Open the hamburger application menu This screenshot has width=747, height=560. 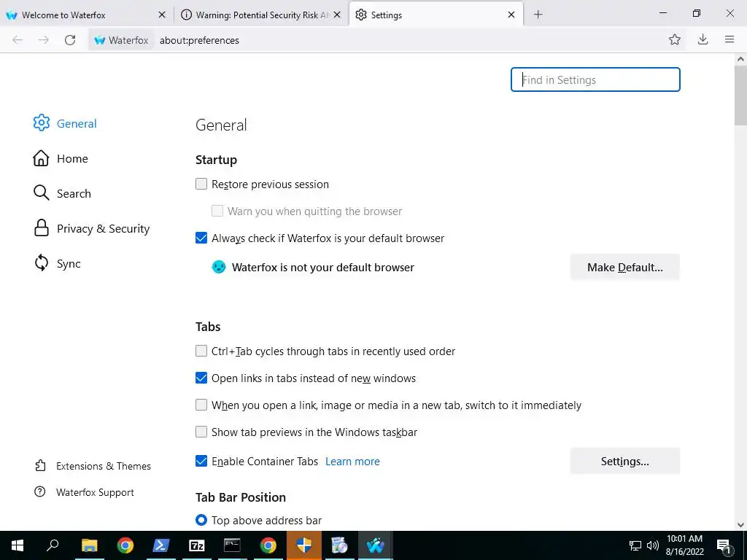click(729, 39)
